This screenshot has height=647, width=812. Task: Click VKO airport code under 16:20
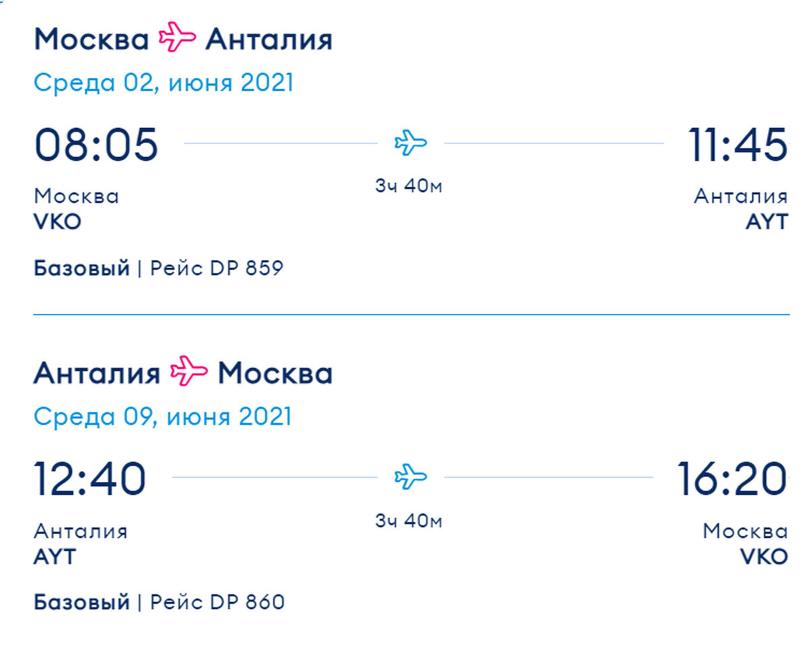click(x=764, y=556)
